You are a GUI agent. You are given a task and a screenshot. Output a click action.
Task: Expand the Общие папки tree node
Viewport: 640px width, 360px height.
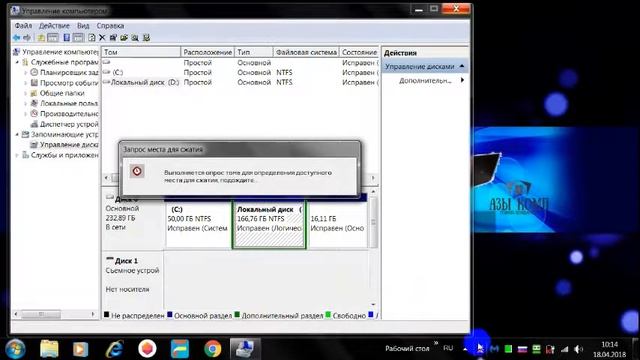tap(25, 93)
